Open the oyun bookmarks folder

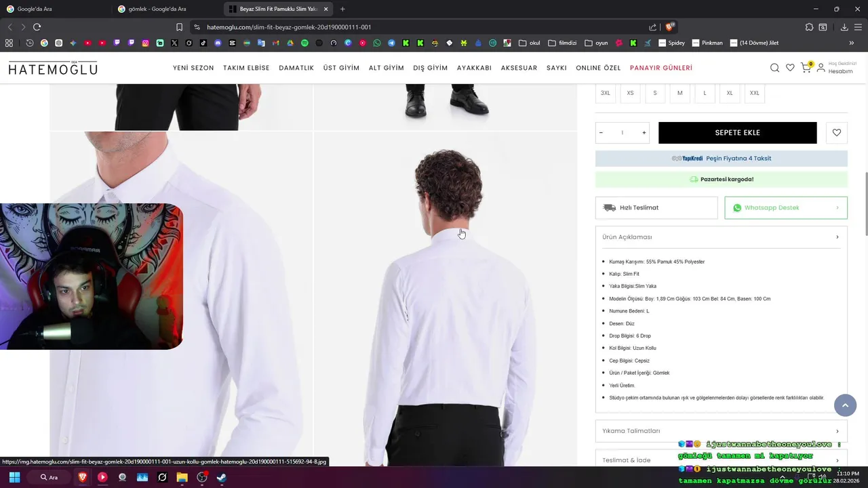click(596, 43)
